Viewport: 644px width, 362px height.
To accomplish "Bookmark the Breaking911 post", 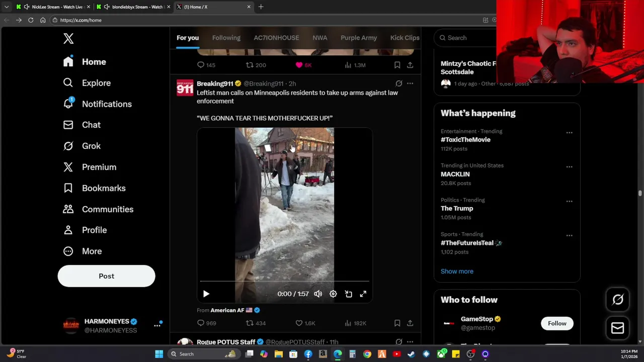I will click(x=397, y=323).
